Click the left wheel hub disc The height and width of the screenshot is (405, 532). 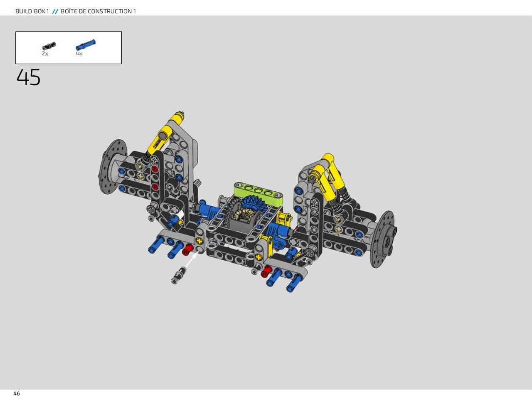tap(112, 166)
